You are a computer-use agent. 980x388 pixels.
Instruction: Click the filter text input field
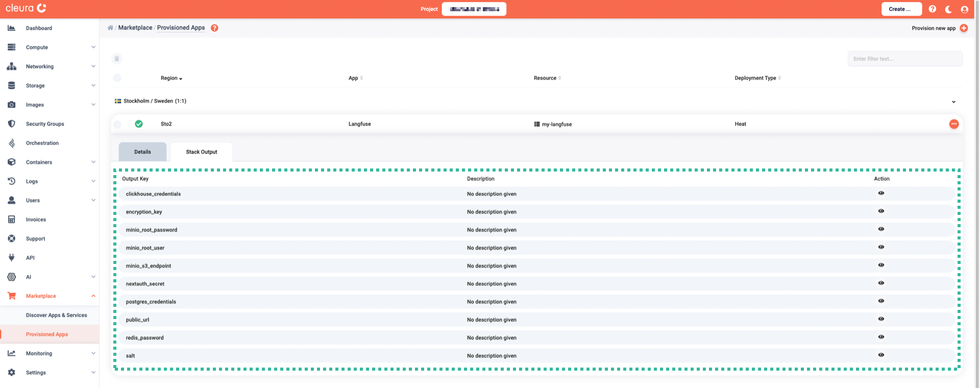[x=904, y=59]
